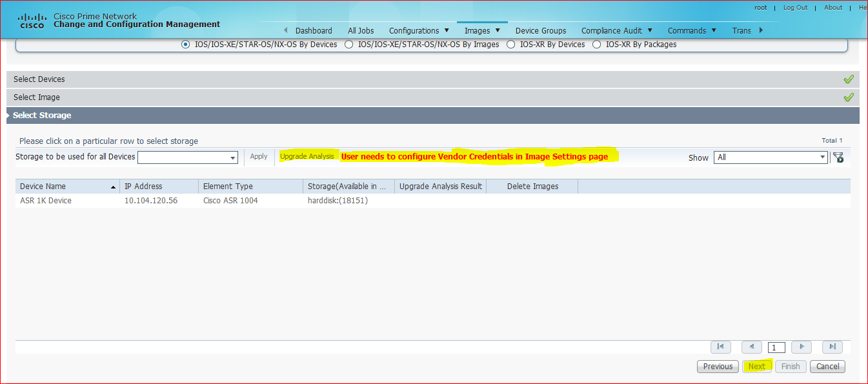Open the All Jobs tab

coord(361,30)
